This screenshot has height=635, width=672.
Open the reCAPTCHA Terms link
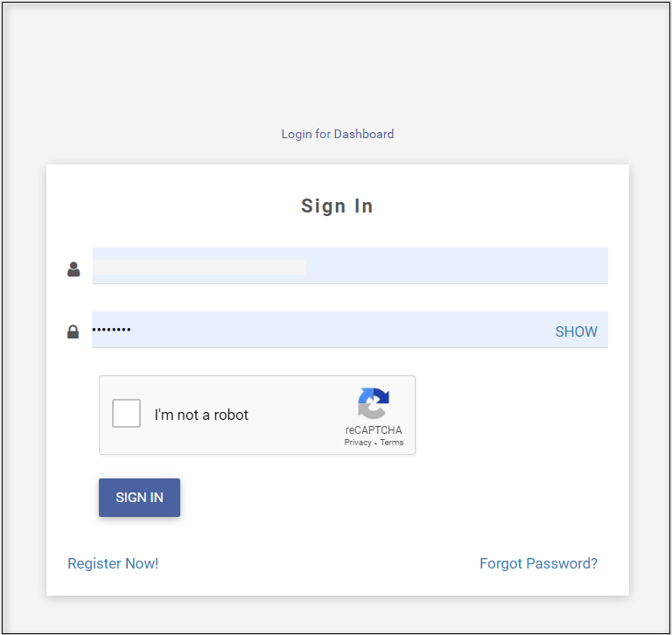[x=392, y=443]
